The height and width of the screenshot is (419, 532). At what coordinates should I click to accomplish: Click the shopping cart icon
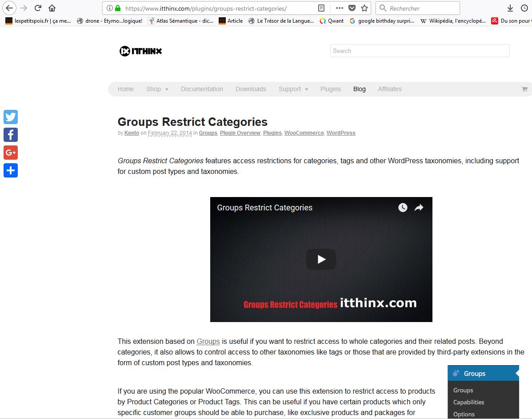(524, 89)
